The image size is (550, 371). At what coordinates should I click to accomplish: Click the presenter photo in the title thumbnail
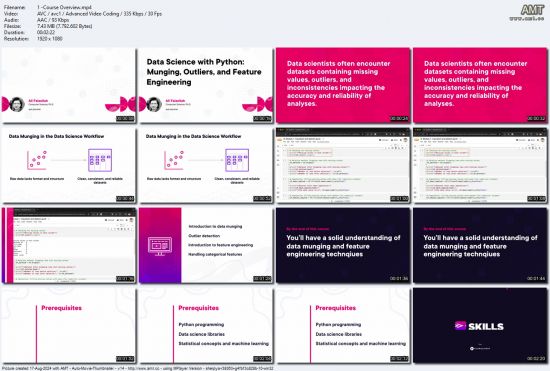(x=154, y=104)
